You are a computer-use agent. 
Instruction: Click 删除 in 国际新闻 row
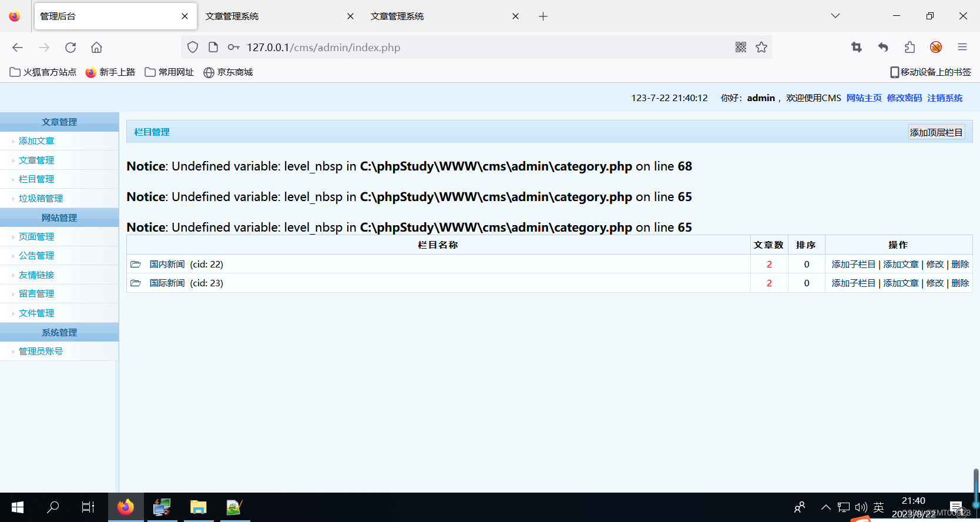tap(960, 283)
